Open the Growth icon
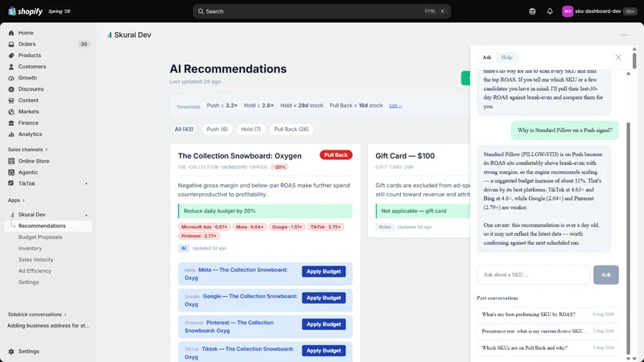 [x=11, y=78]
